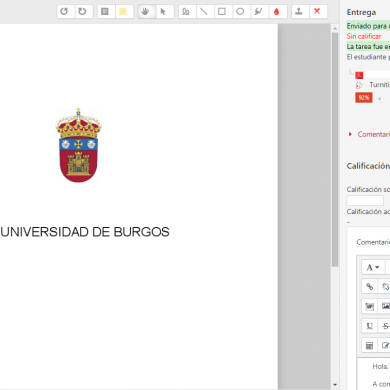Click the scrollbar down arrow
This screenshot has width=390, height=390.
click(x=335, y=385)
